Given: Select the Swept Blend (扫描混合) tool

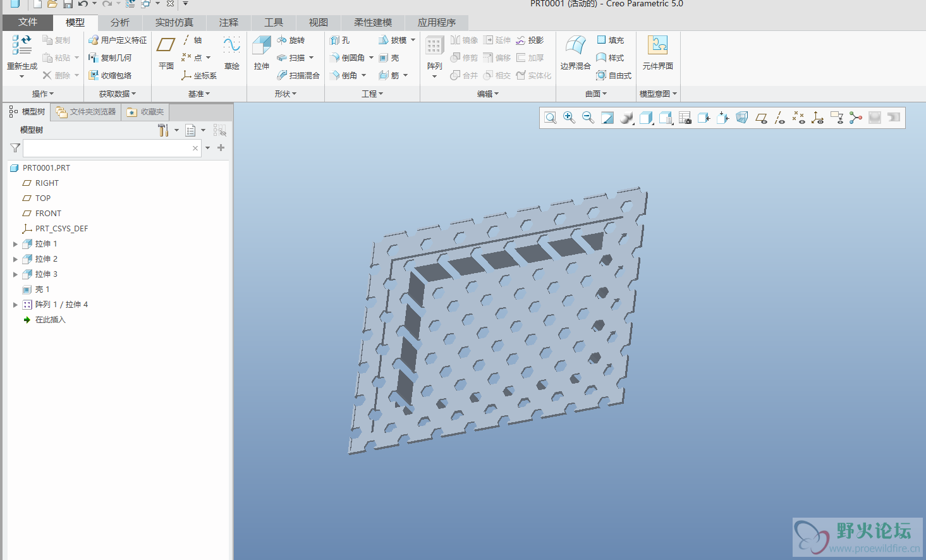Looking at the screenshot, I should (298, 75).
